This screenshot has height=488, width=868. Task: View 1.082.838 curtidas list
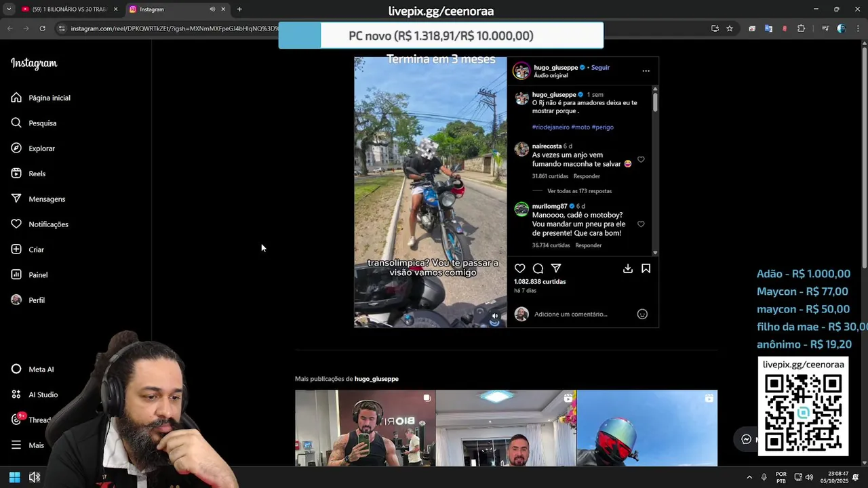[540, 282]
